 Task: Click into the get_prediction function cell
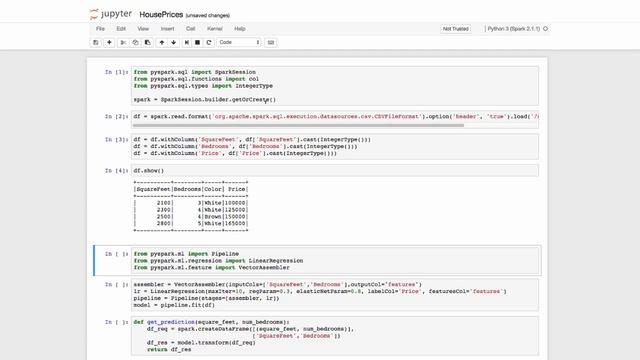click(x=335, y=336)
